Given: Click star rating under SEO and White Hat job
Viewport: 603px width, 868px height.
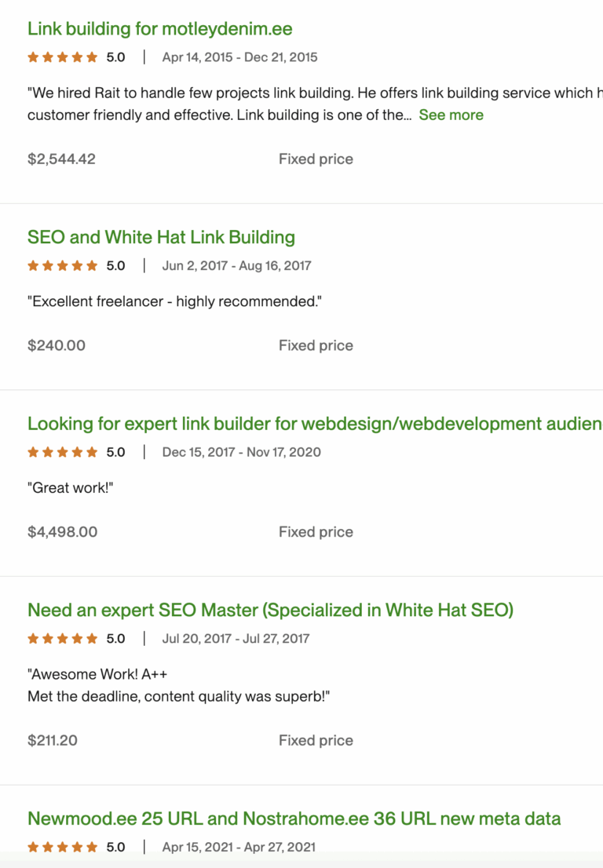Looking at the screenshot, I should click(63, 266).
